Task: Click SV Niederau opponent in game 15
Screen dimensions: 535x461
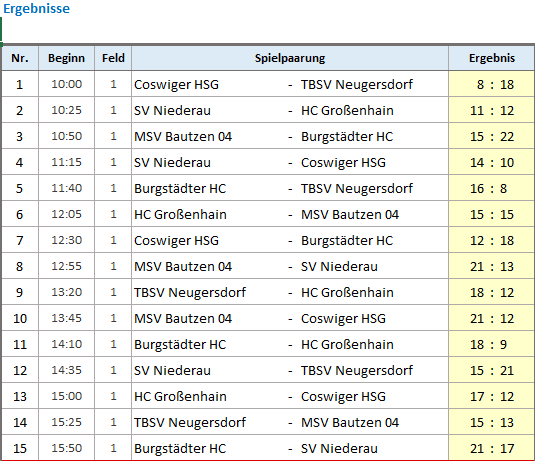Action: 339,448
